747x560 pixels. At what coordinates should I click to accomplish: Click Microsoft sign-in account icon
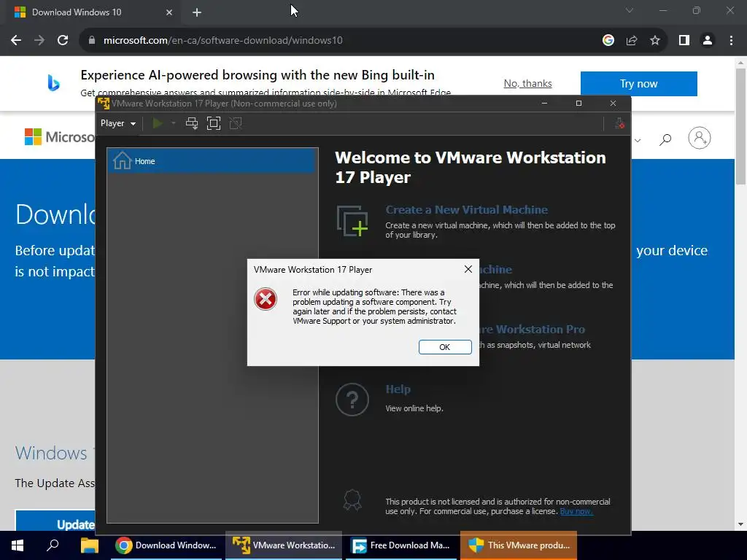[700, 138]
